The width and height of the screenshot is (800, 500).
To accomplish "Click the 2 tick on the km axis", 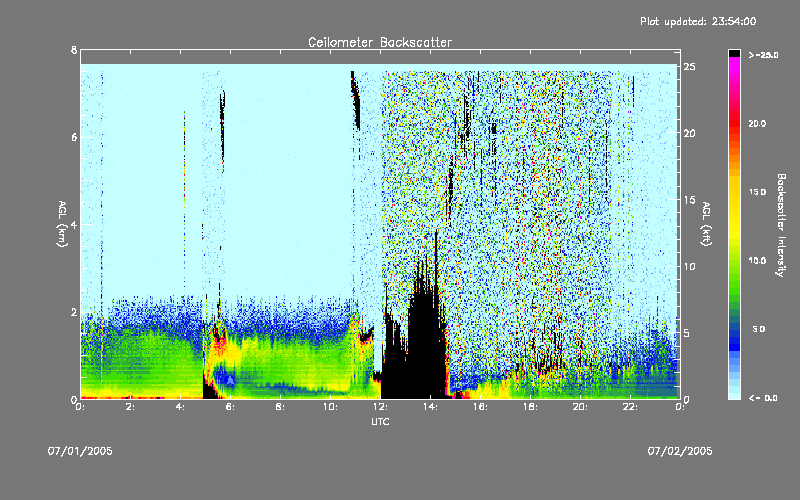I will [74, 312].
